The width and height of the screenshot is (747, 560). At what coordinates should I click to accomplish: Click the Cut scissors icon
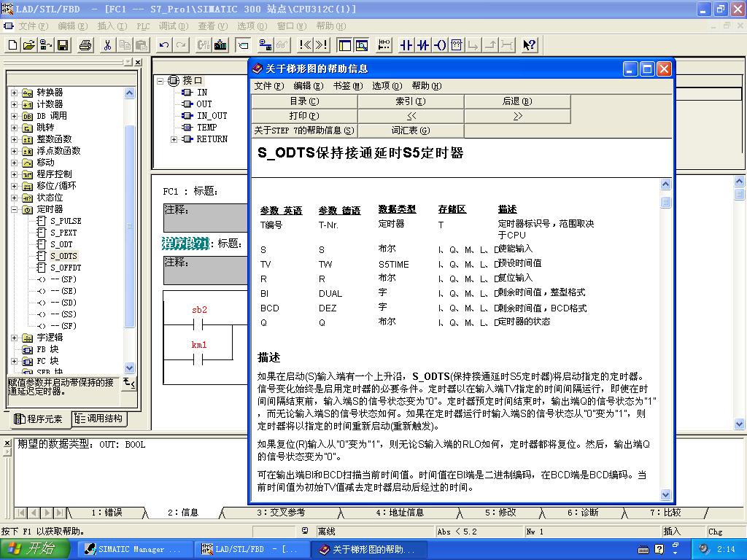tap(108, 45)
